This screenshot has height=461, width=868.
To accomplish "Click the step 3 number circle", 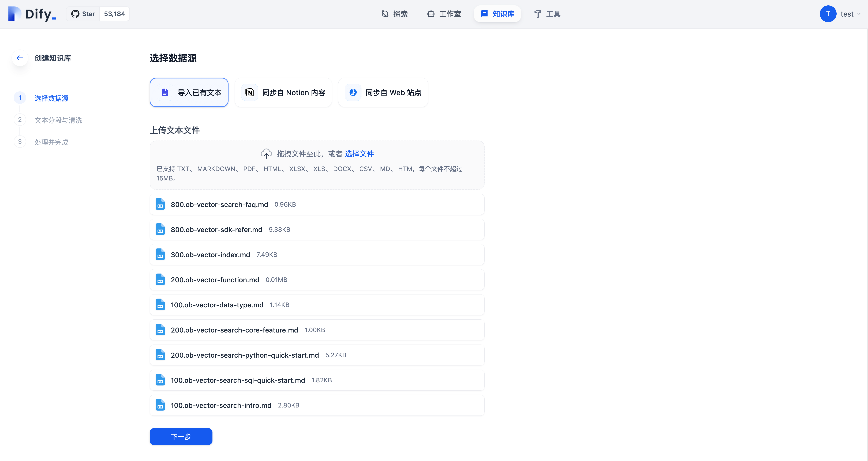I will [20, 142].
